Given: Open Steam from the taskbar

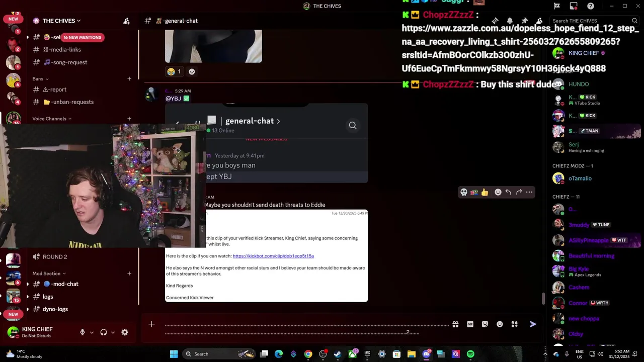Looking at the screenshot, I should point(338,354).
